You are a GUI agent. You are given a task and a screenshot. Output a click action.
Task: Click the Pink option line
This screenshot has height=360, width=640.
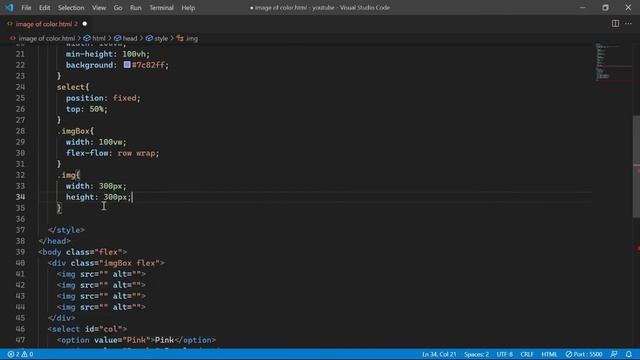[136, 340]
